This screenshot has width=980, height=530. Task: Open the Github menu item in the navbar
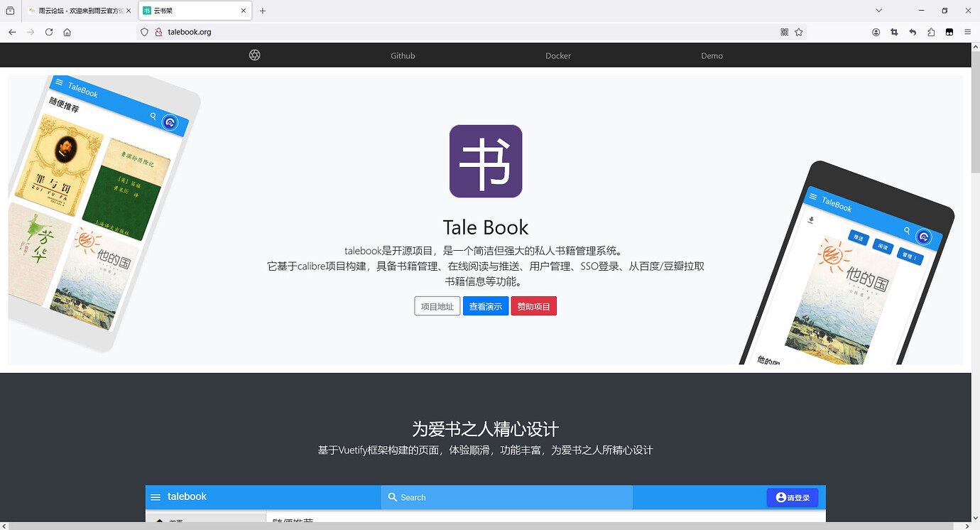(403, 55)
